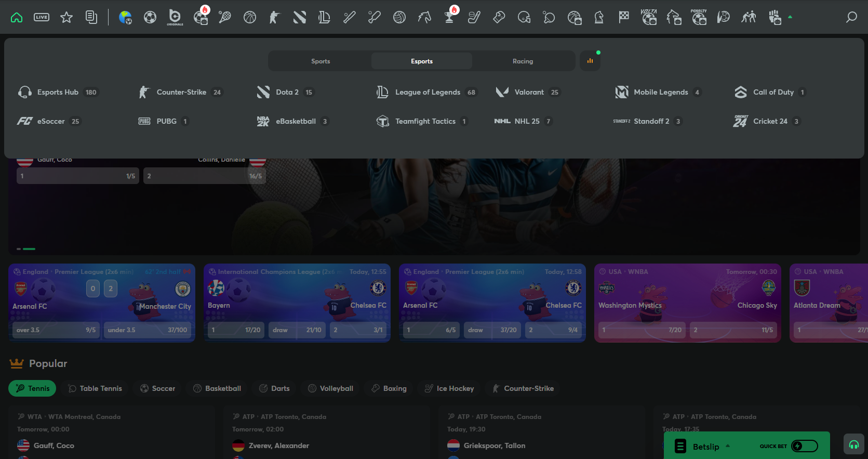This screenshot has height=459, width=868.
Task: Open Teamfight Tactics category
Action: pyautogui.click(x=422, y=121)
